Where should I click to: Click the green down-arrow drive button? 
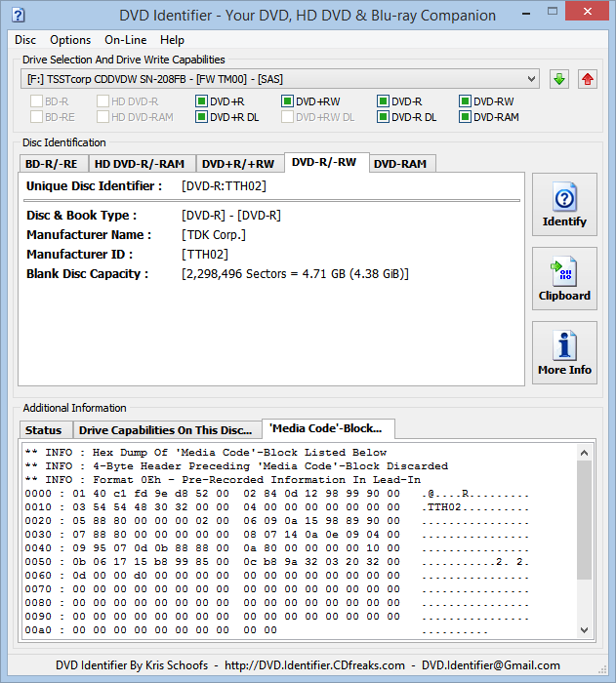(x=558, y=79)
